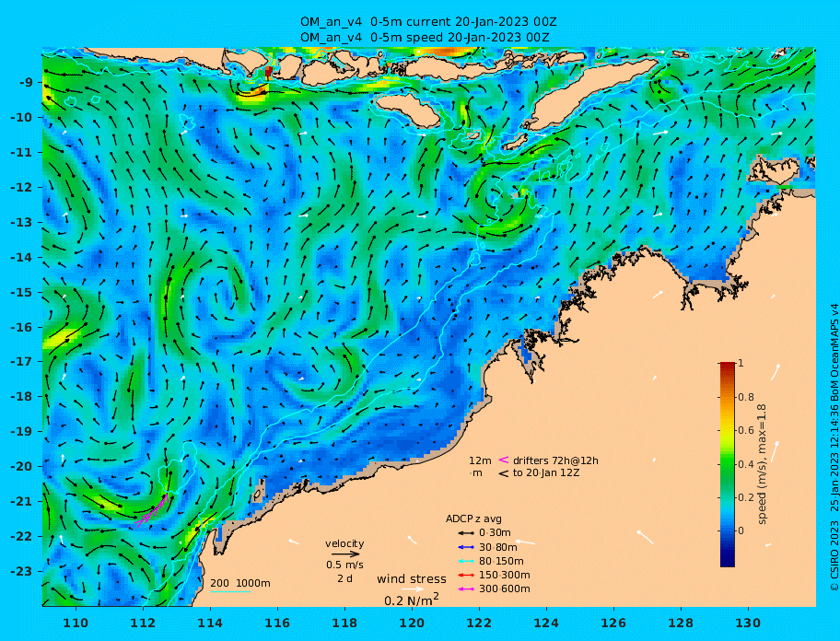Click the 'to 20 Jan 12Z' legend text
Viewport: 840px width, 641px height.
[546, 473]
